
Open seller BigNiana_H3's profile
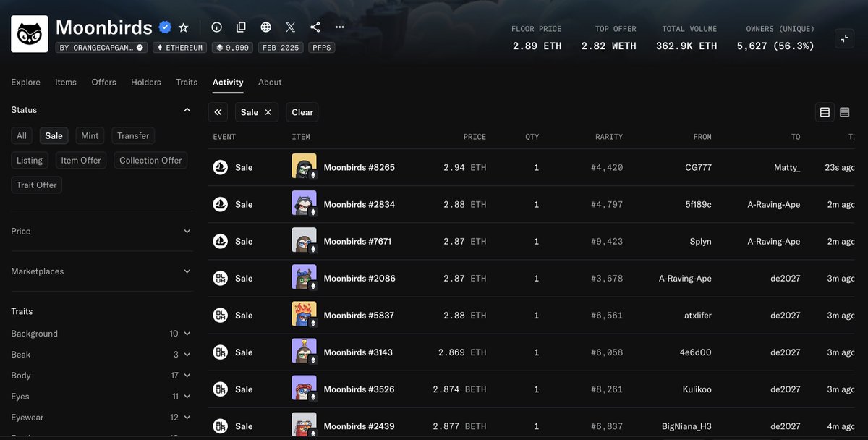coord(686,426)
